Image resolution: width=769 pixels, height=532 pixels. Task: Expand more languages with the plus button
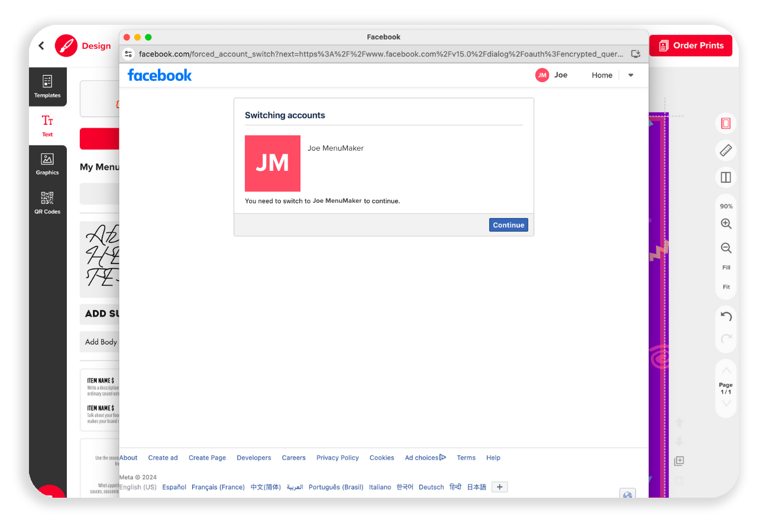tap(500, 487)
